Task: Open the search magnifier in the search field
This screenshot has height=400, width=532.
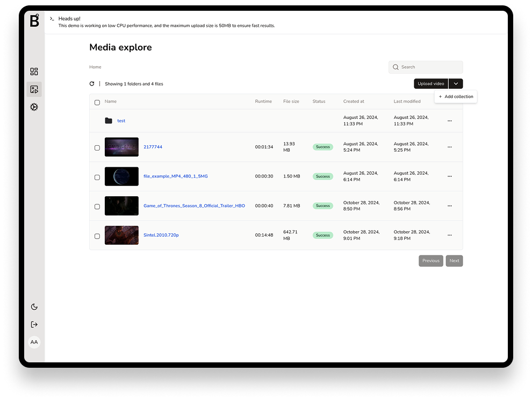Action: coord(396,67)
